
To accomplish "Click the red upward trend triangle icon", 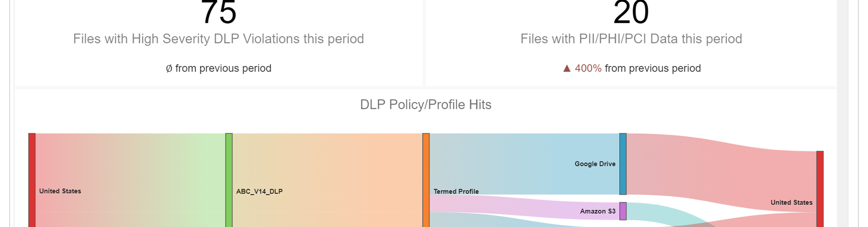I will click(x=567, y=69).
